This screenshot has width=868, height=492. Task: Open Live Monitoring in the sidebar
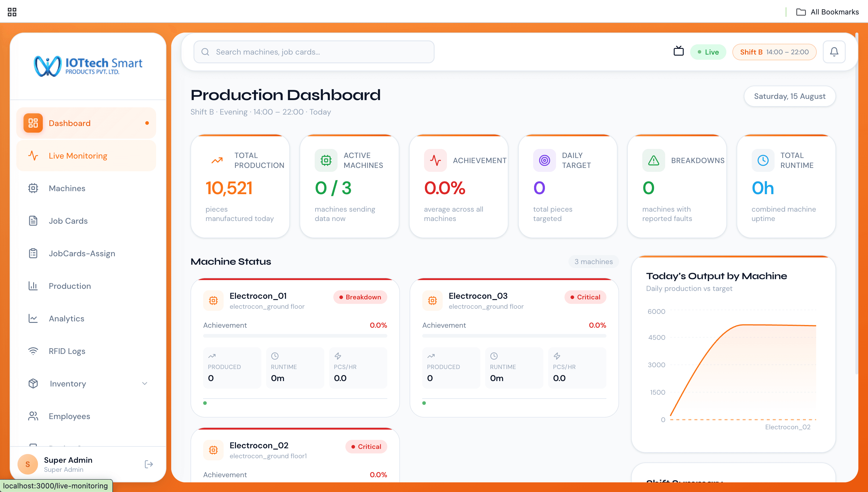[x=86, y=156]
